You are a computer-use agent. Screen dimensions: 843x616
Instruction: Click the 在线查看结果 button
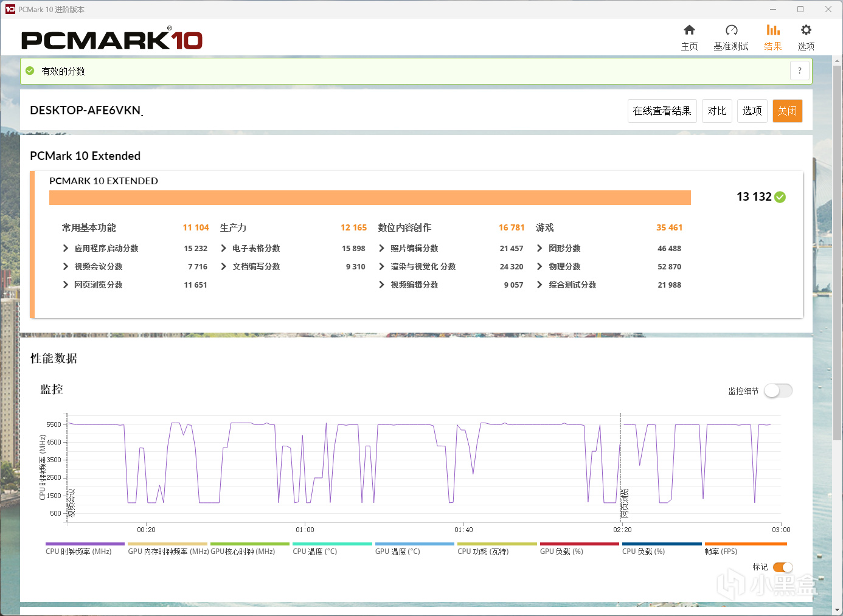[662, 111]
